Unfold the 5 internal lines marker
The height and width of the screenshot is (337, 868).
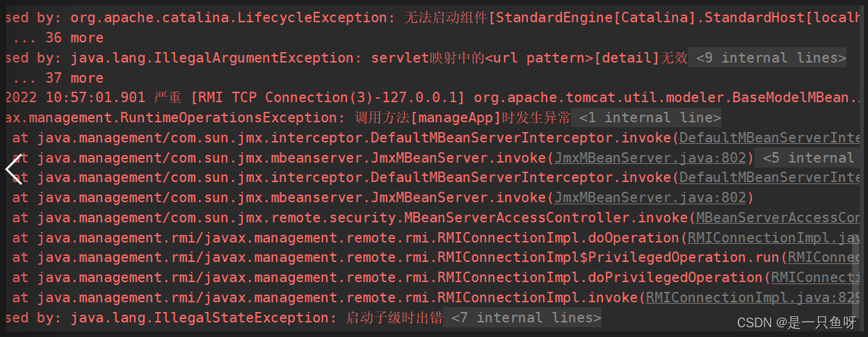807,158
